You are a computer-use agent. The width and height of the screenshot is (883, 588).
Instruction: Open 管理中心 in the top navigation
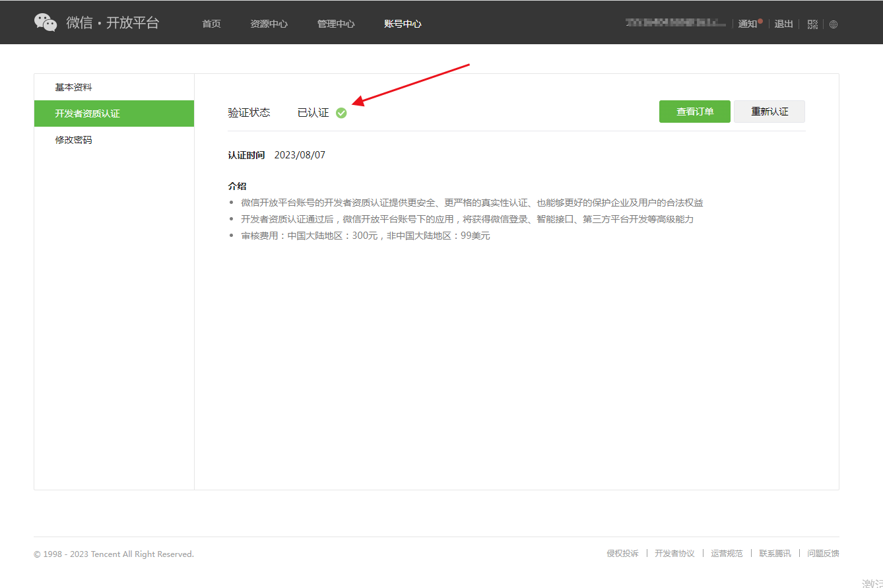coord(336,24)
